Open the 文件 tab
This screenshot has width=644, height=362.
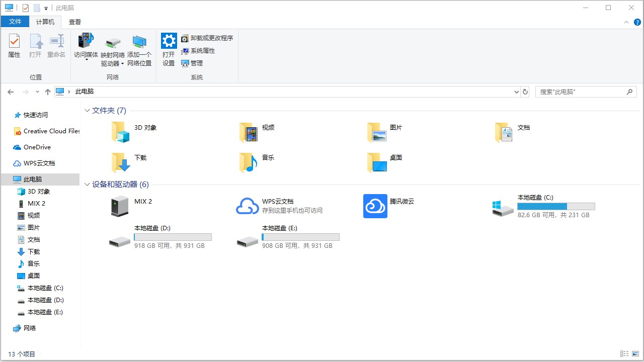click(x=15, y=22)
